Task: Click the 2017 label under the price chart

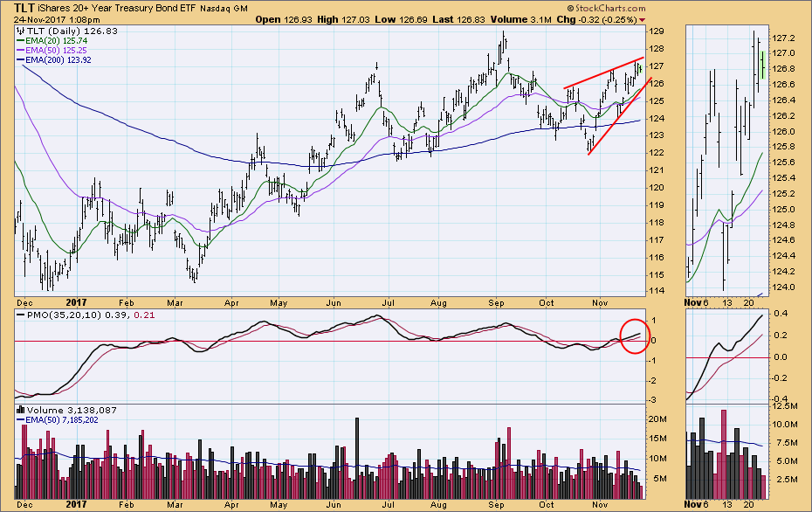Action: coord(77,302)
